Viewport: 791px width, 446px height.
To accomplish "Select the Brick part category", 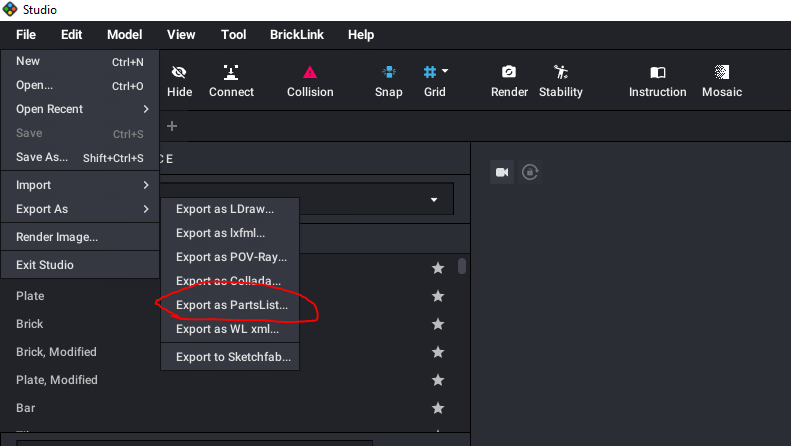I will click(29, 324).
